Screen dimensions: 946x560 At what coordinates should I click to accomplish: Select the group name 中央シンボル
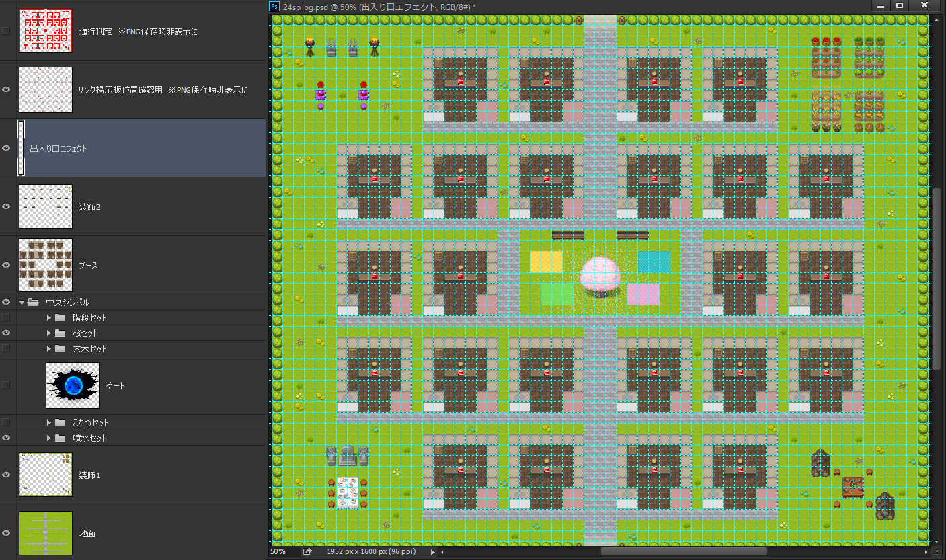[x=67, y=303]
